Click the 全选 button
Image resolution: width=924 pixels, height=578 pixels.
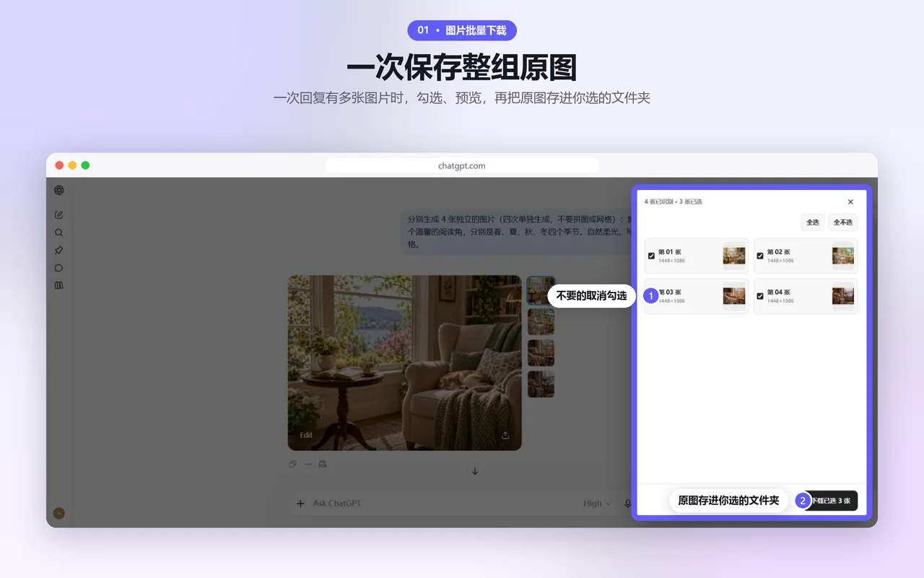click(x=813, y=223)
